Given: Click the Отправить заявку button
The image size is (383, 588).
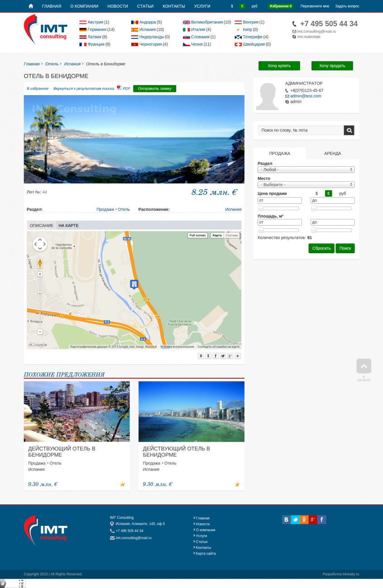Looking at the screenshot, I should click(154, 88).
